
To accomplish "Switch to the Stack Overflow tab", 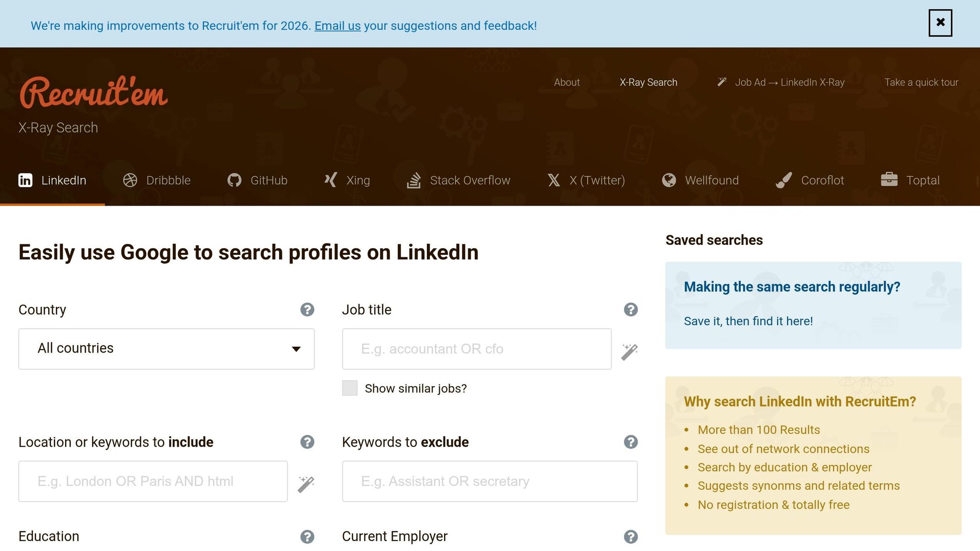I will coord(458,180).
